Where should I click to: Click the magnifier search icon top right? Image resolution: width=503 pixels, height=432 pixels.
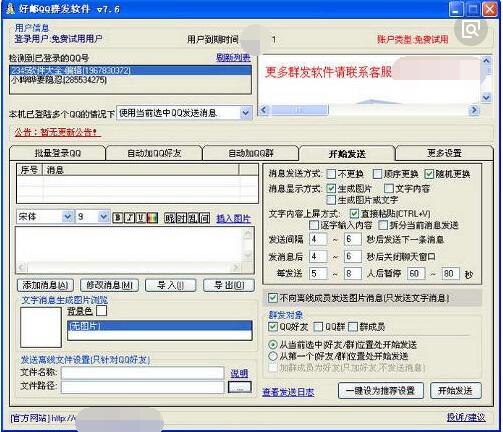[471, 30]
